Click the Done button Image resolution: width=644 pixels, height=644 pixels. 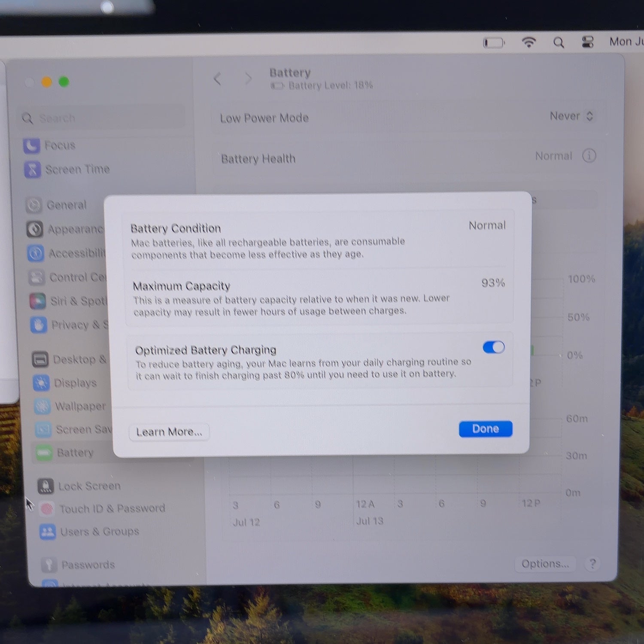click(486, 428)
